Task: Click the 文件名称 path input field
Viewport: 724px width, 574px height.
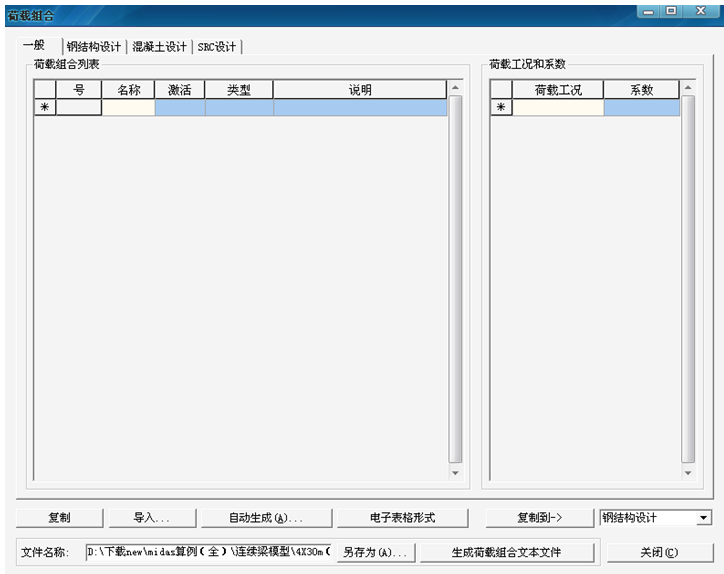Action: 209,552
